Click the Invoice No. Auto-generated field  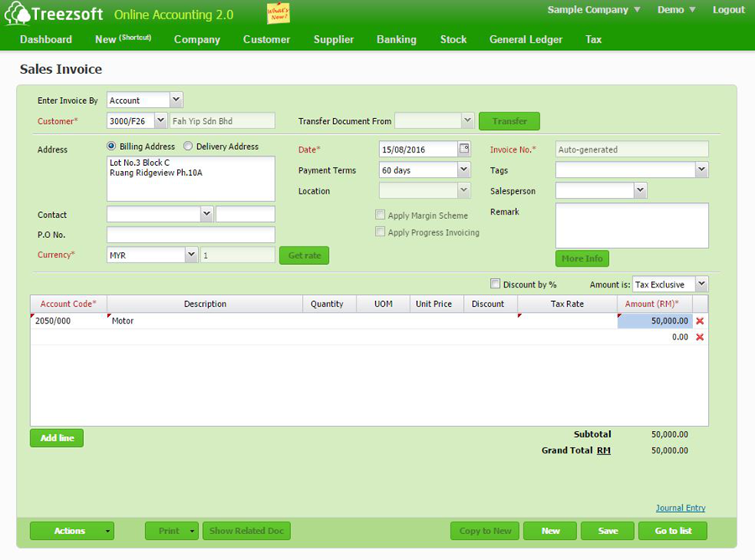pos(632,149)
